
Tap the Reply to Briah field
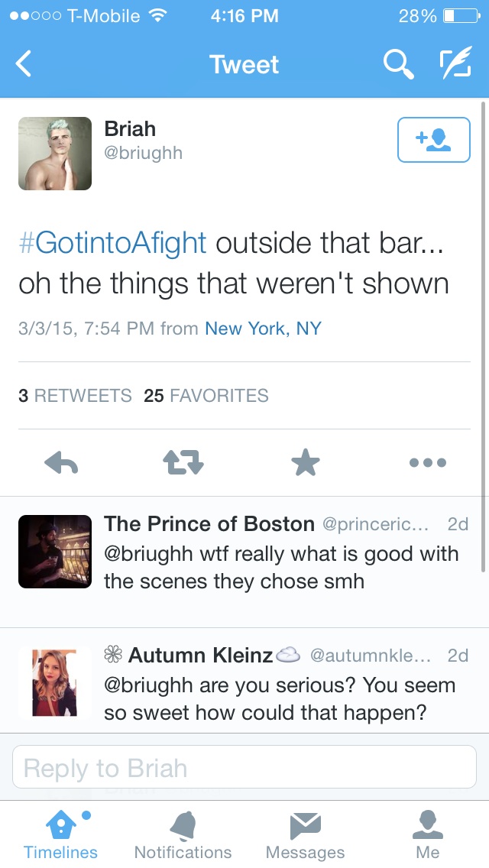[x=244, y=767]
